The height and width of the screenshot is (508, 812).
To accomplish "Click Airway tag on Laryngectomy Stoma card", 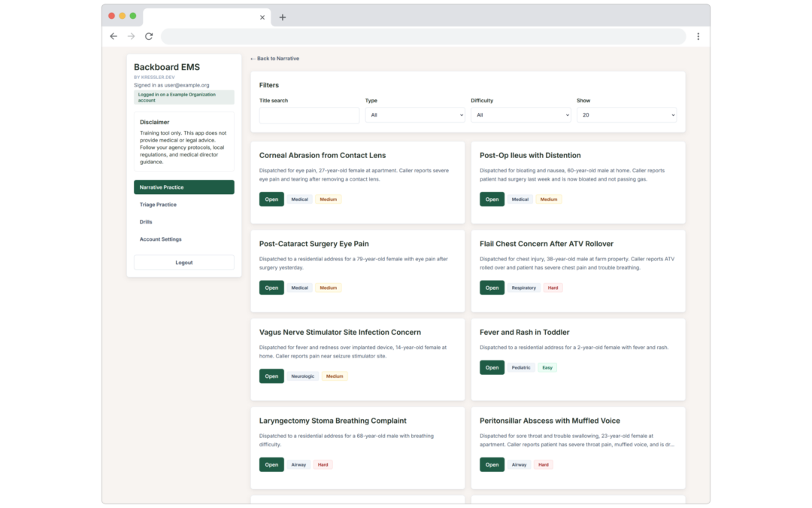I will coord(298,465).
